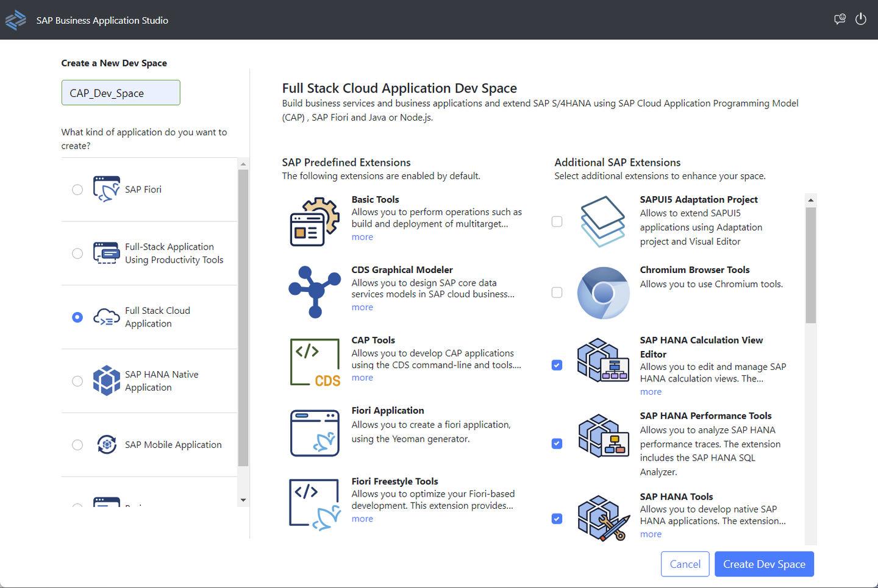878x588 pixels.
Task: Expand 'more' under Fiori Freestyle Tools
Action: coord(362,519)
